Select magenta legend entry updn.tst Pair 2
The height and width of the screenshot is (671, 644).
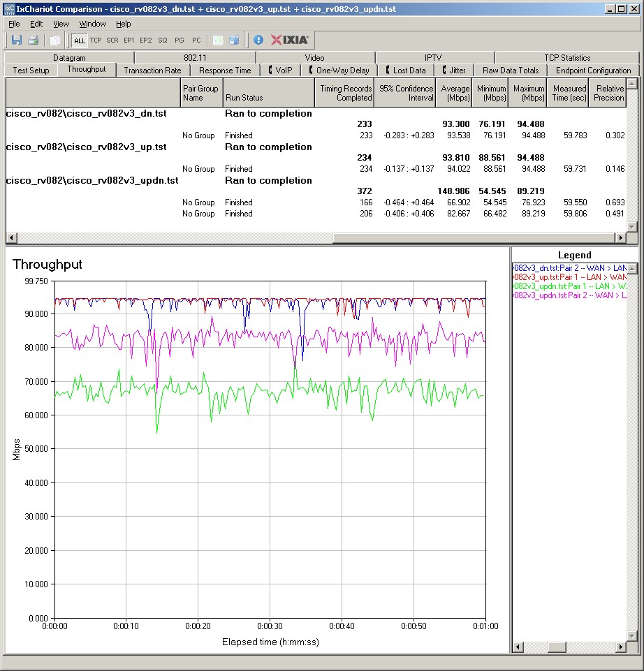tap(569, 295)
